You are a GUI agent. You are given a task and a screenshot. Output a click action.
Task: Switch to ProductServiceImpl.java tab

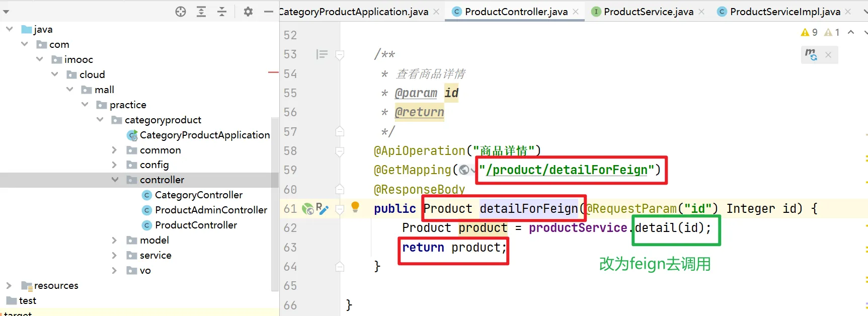point(784,12)
